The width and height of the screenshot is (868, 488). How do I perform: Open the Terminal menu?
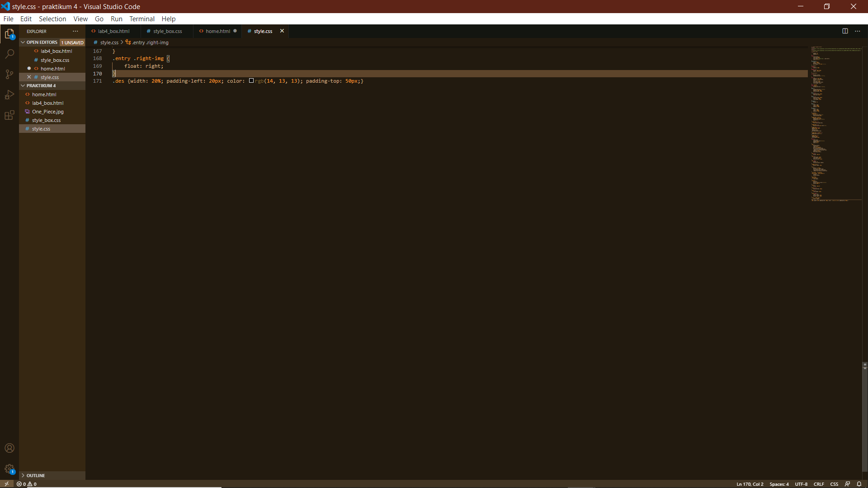pos(142,19)
